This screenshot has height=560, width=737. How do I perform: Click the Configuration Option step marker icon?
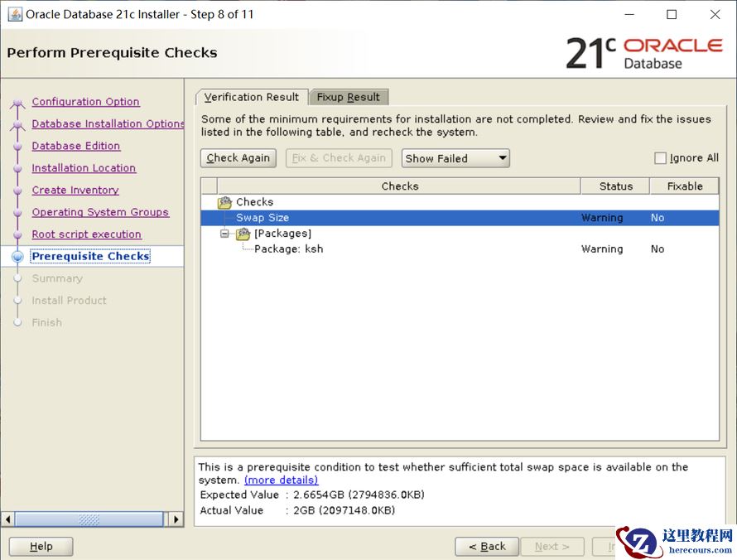[18, 103]
